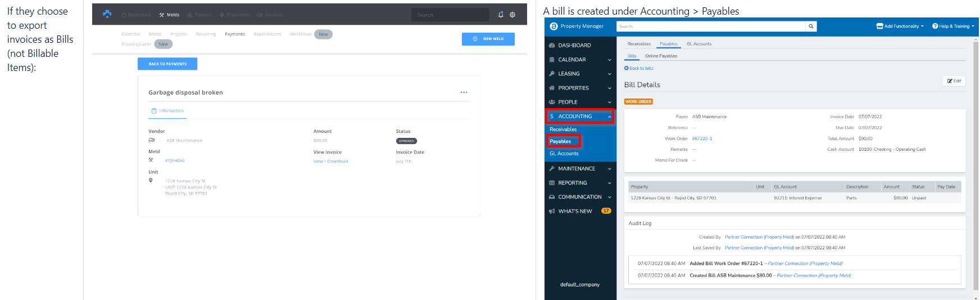Click the Communication inbox icon in sidebar
The width and height of the screenshot is (980, 300).
tap(552, 197)
